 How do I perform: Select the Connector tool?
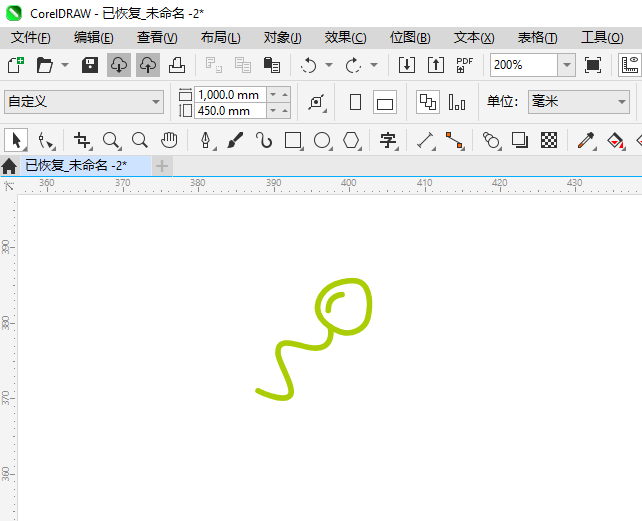[454, 140]
